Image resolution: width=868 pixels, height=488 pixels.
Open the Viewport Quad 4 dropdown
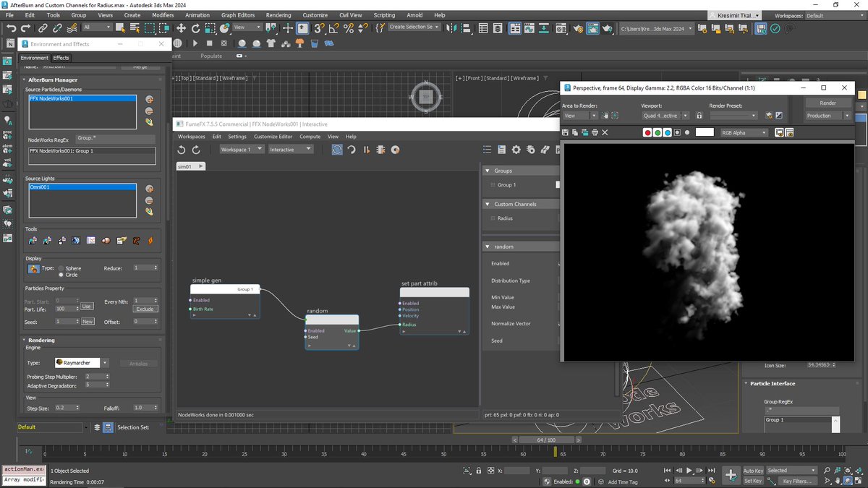tap(664, 116)
